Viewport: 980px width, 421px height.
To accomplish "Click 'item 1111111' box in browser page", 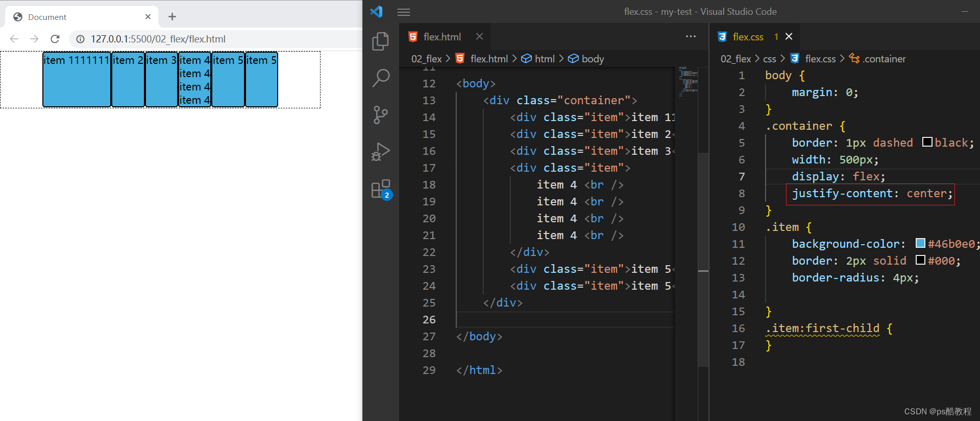I will tap(77, 79).
